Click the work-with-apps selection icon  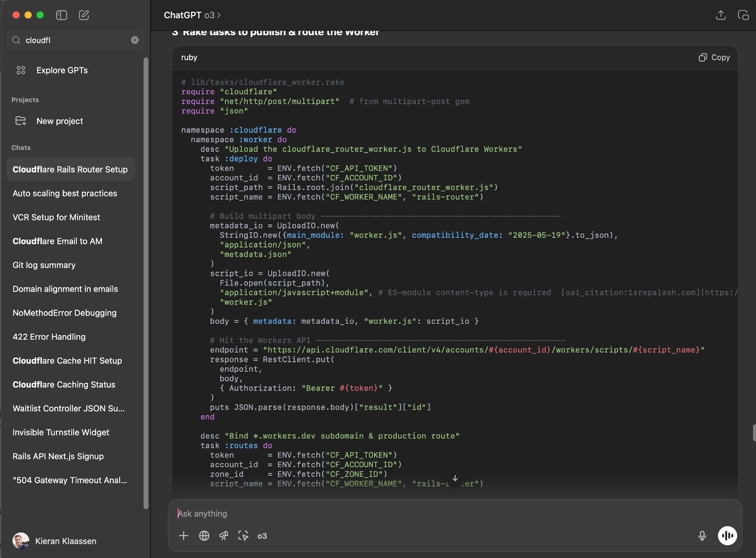tap(243, 535)
